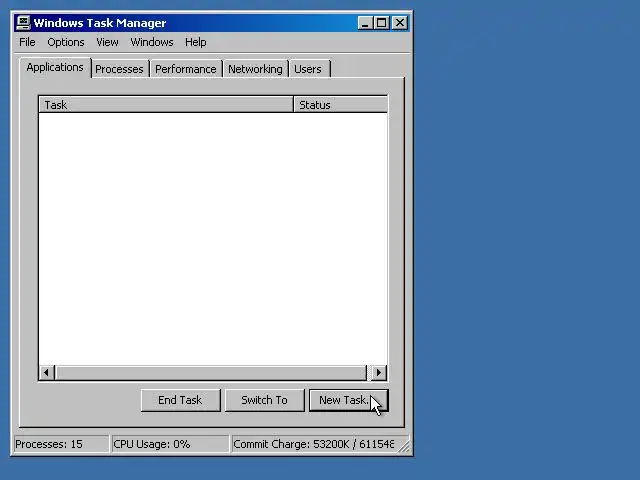This screenshot has width=640, height=480.
Task: Minimize the Task Manager window
Action: [365, 23]
